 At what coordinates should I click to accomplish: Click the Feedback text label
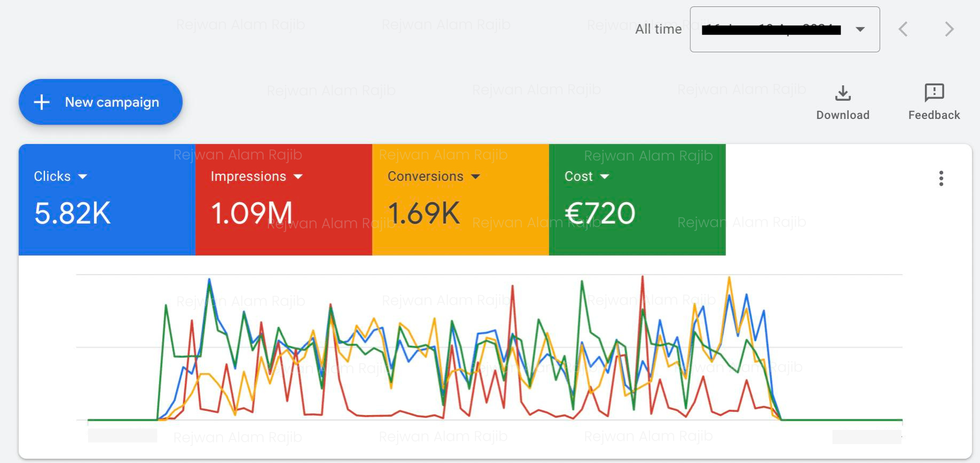[934, 115]
